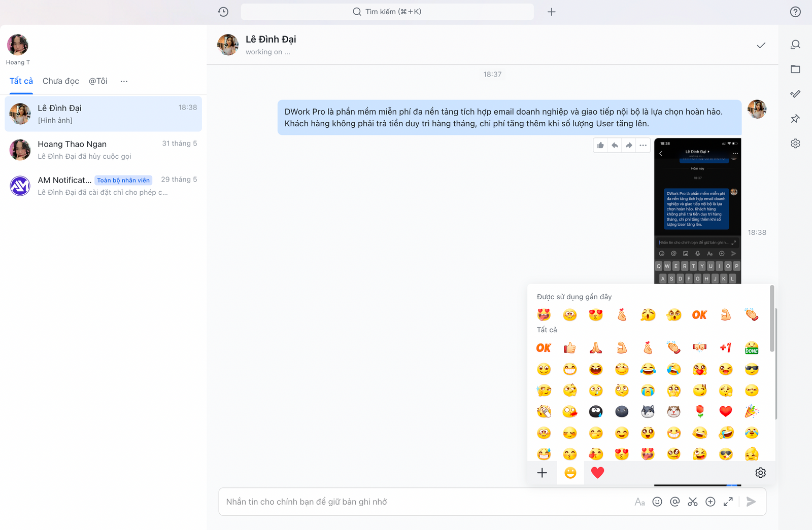Click the @ mention icon in input bar
812x530 pixels.
tap(674, 502)
